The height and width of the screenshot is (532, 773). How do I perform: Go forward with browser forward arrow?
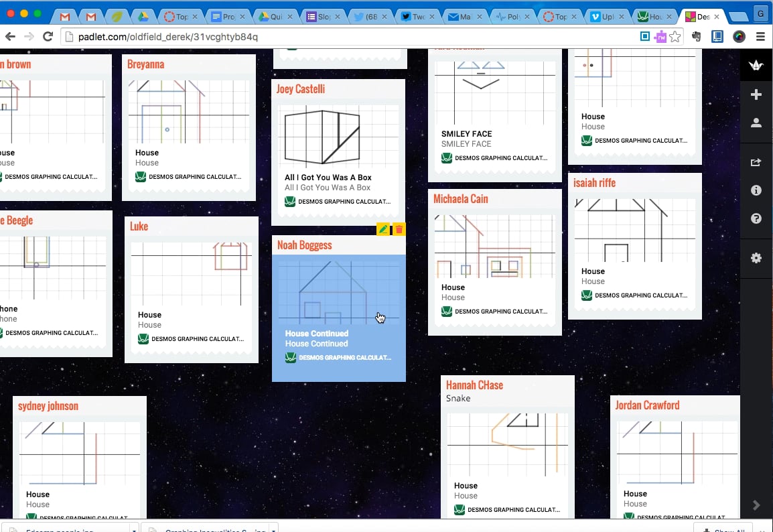pos(29,36)
